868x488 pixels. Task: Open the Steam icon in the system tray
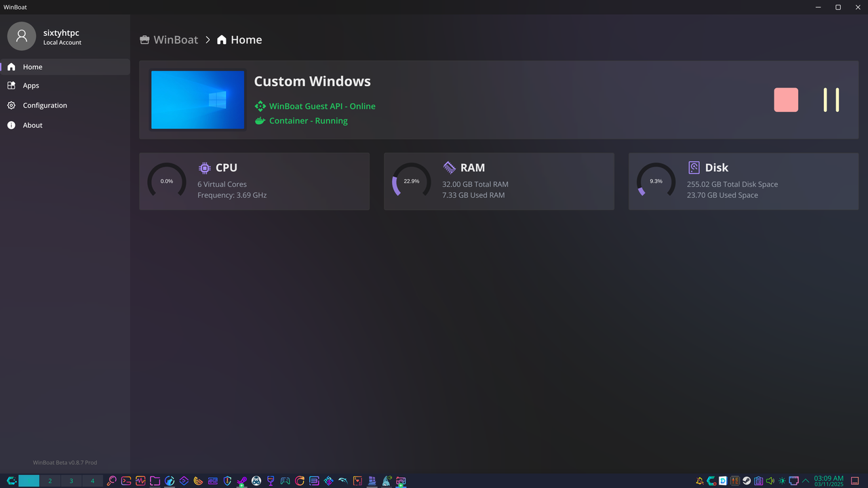(746, 481)
